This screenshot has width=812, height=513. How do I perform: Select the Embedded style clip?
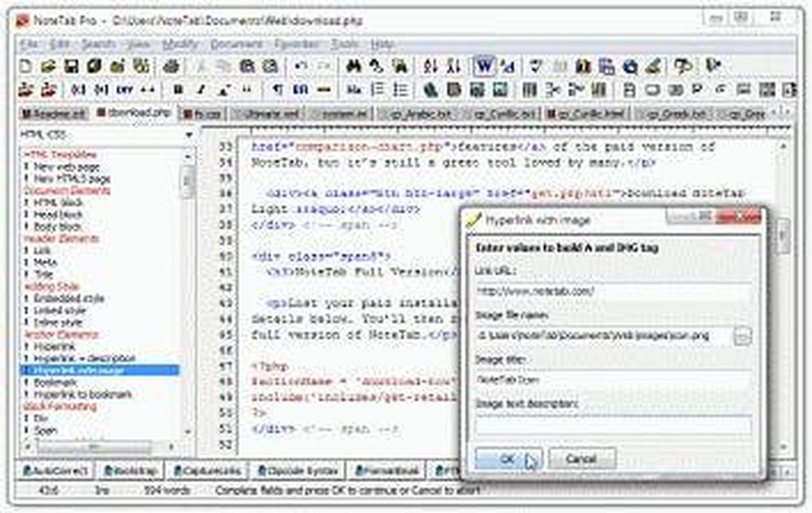pyautogui.click(x=69, y=299)
